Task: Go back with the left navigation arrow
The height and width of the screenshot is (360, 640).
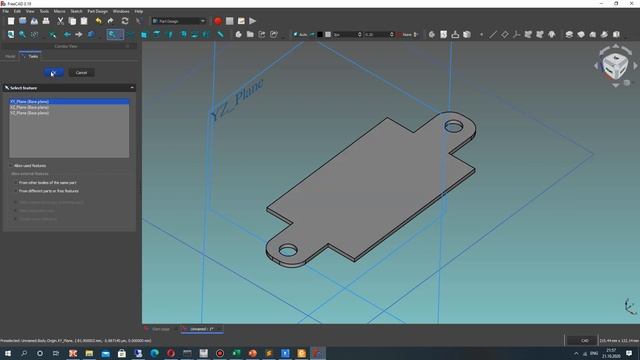Action: 67,35
